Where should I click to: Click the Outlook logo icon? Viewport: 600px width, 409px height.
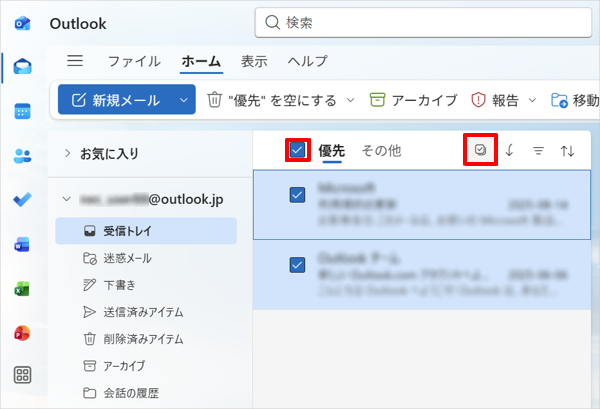tap(23, 23)
